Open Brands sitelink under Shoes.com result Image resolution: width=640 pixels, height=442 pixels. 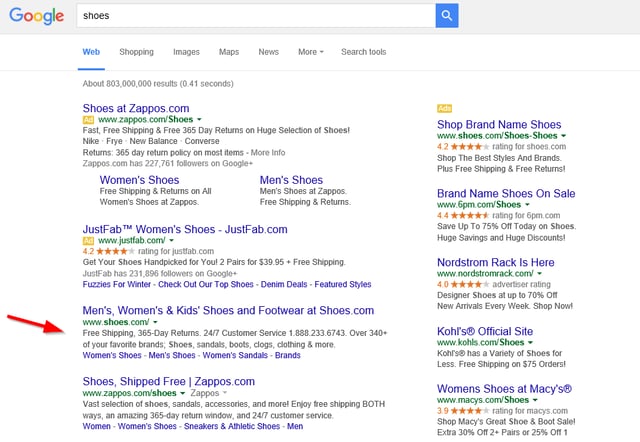click(288, 355)
